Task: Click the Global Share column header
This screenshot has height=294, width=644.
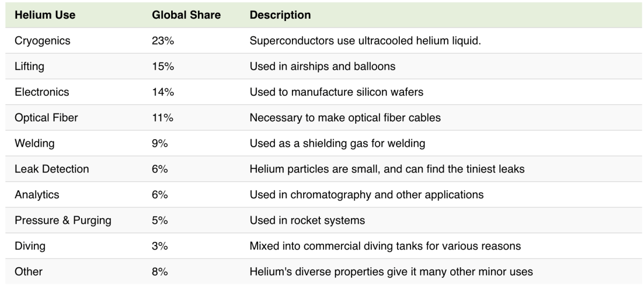Action: [x=186, y=15]
